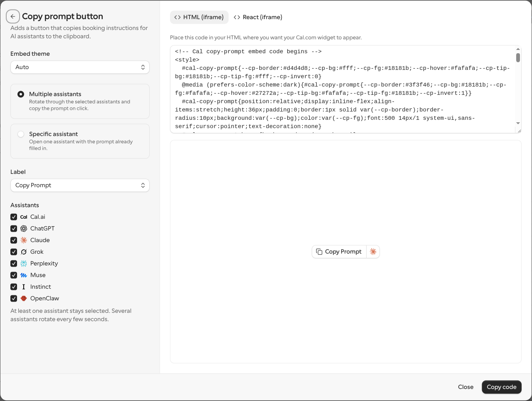
Task: Uncheck the ChatGPT assistant checkbox
Action: [x=14, y=228]
